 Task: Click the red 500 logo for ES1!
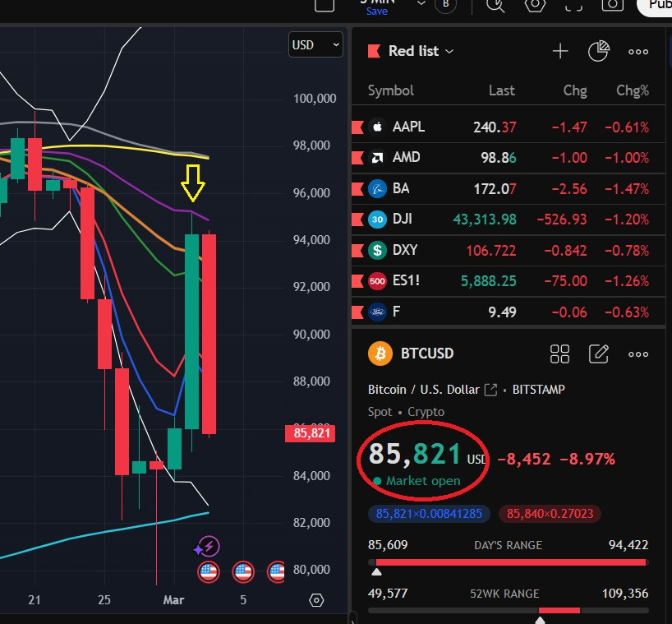[377, 281]
